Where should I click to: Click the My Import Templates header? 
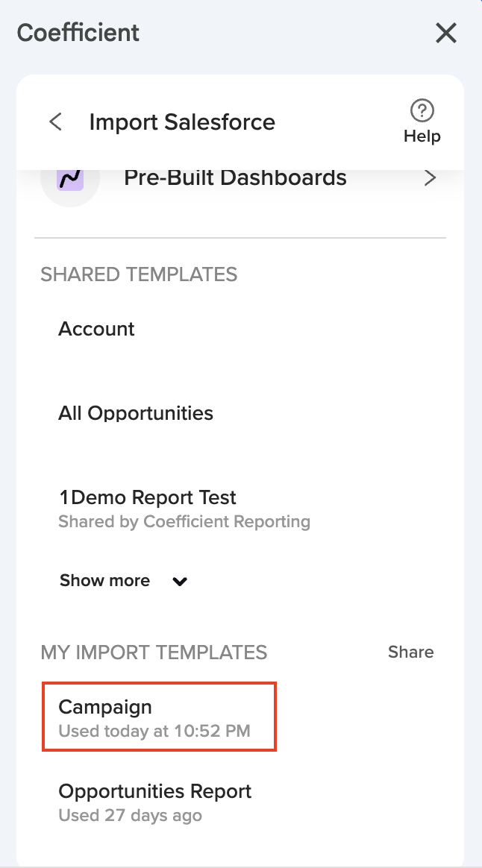(154, 652)
